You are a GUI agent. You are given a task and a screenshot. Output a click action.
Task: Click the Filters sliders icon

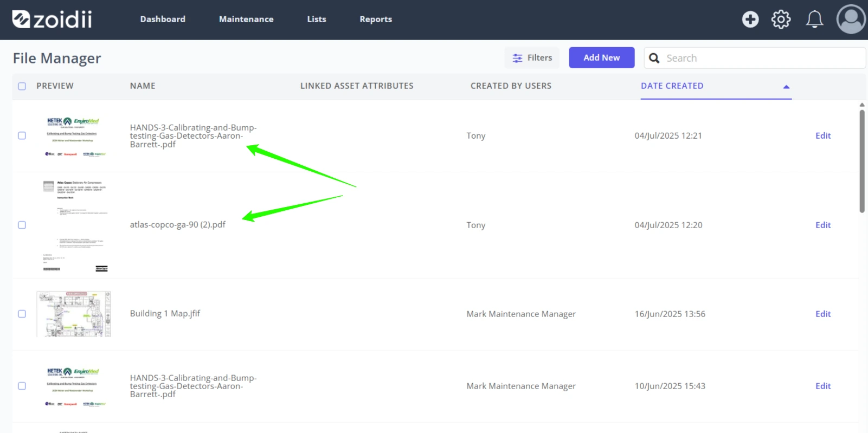click(x=518, y=58)
